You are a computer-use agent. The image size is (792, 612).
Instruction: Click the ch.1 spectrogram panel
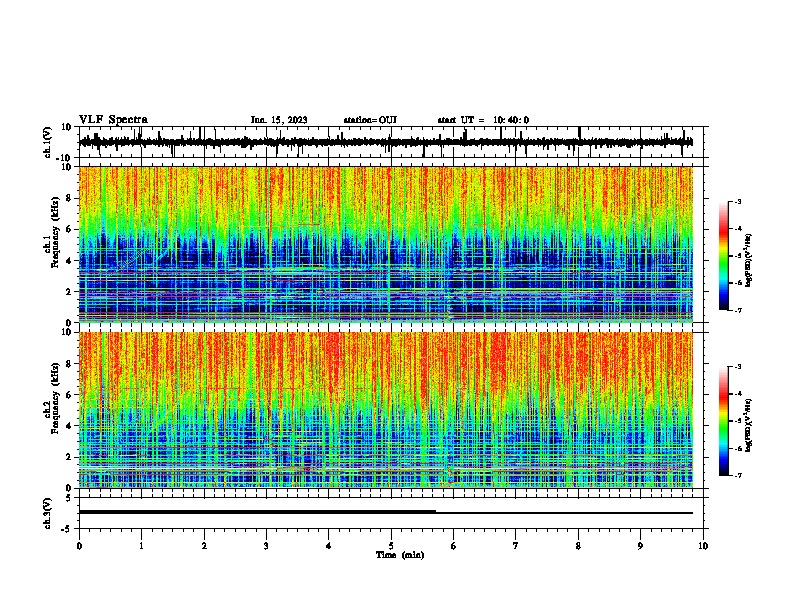click(386, 244)
